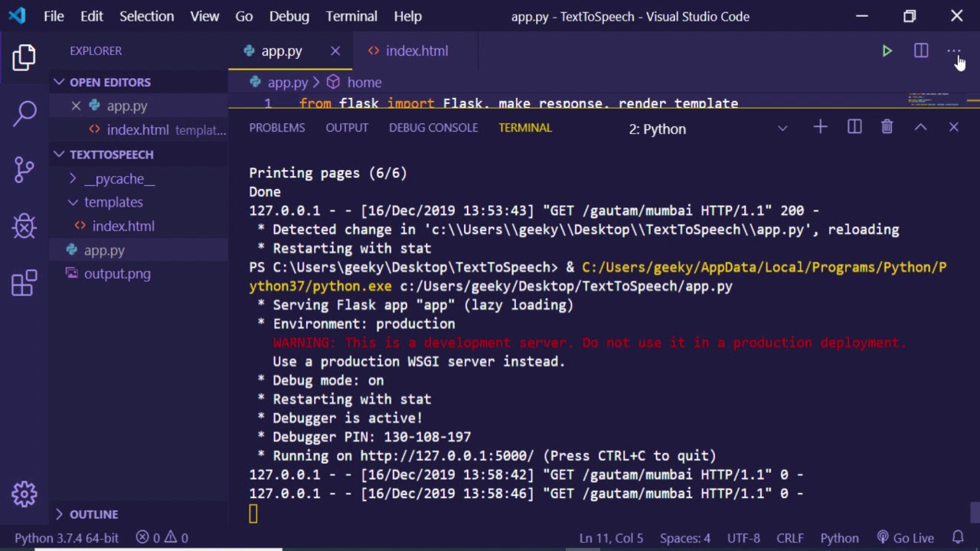
Task: Open the Source Control view
Action: pos(24,169)
